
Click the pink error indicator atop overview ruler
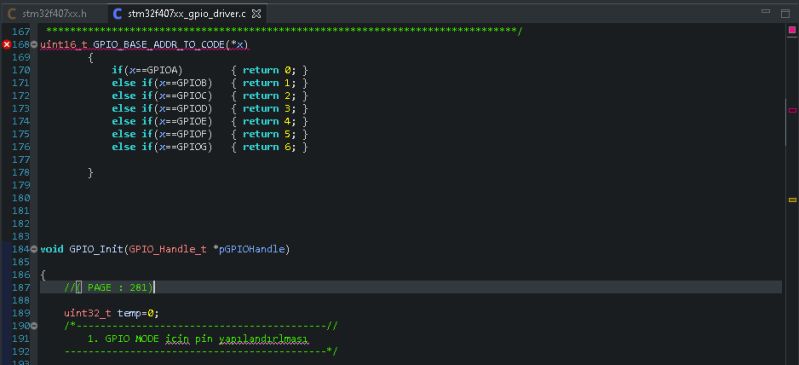click(792, 30)
